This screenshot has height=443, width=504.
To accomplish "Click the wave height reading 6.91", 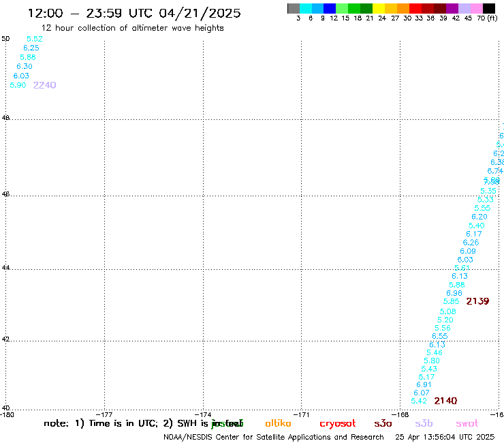I will (424, 385).
